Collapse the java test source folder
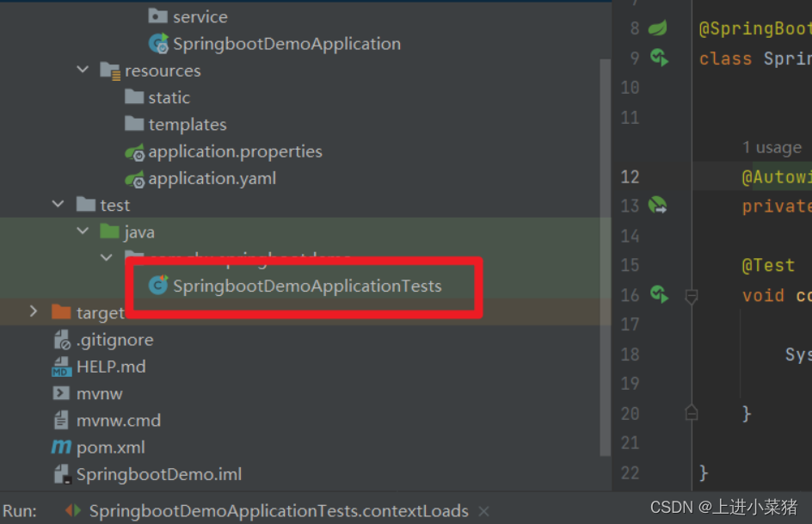The image size is (812, 524). (83, 231)
